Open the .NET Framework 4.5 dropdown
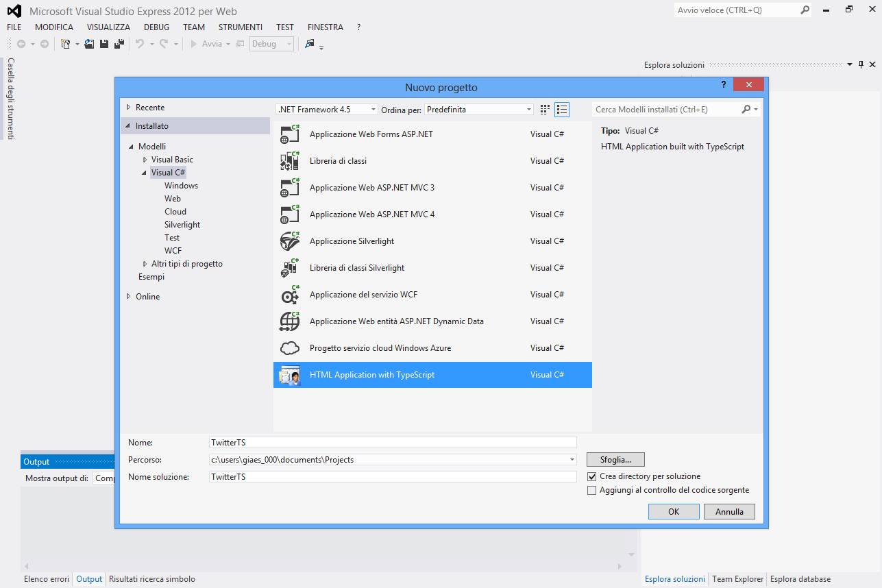The width and height of the screenshot is (882, 588). (327, 110)
